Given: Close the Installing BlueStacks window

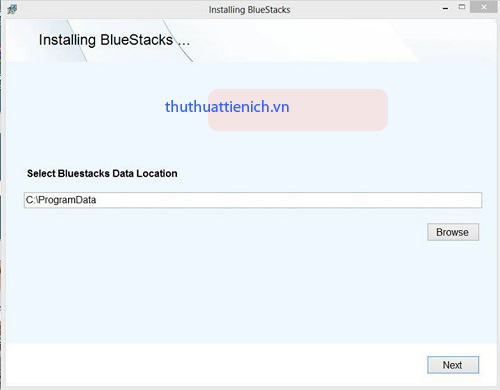Looking at the screenshot, I should click(x=484, y=7).
